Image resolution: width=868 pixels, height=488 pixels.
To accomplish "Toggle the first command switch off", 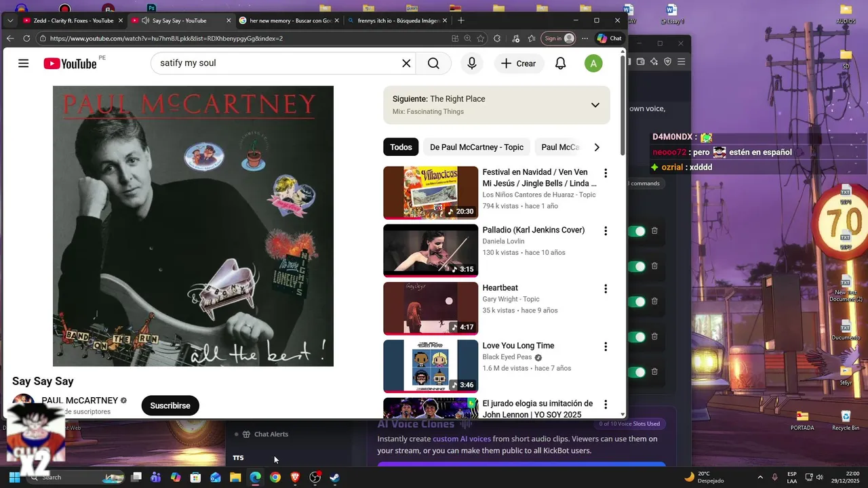I will click(637, 231).
